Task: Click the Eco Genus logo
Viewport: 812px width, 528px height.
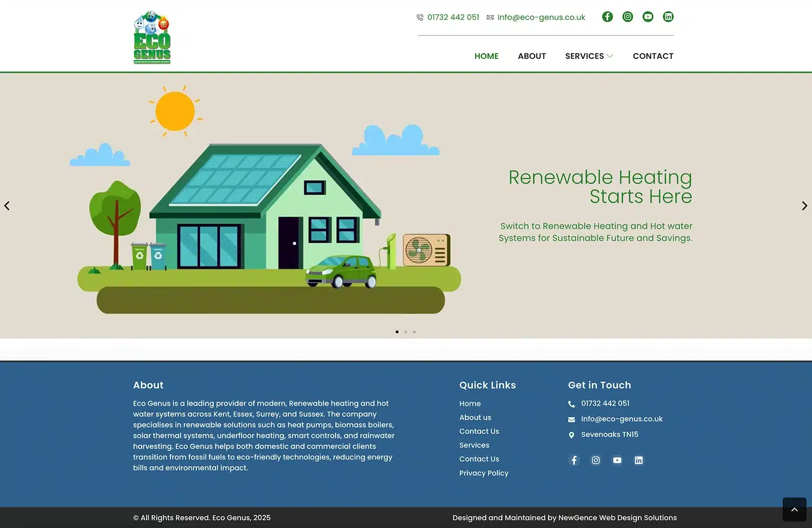Action: pyautogui.click(x=152, y=38)
